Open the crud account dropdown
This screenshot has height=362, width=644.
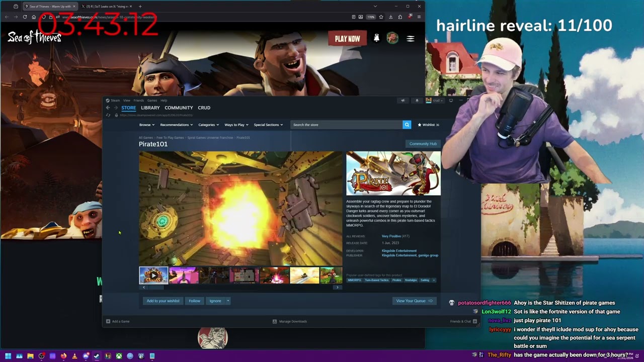pyautogui.click(x=434, y=101)
